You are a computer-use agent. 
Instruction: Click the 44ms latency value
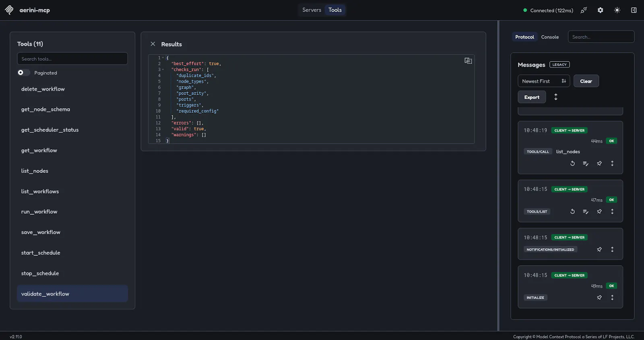(x=597, y=141)
